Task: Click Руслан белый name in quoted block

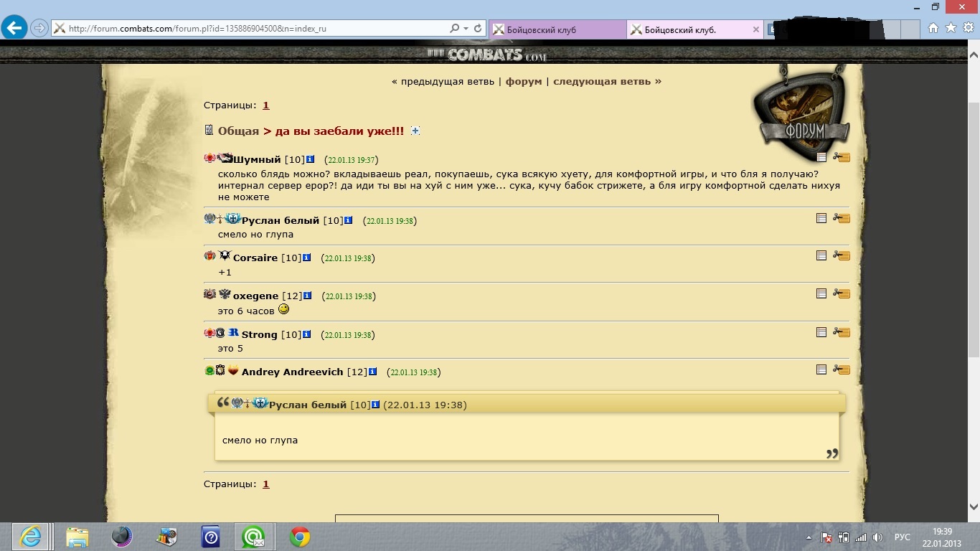Action: [x=308, y=405]
